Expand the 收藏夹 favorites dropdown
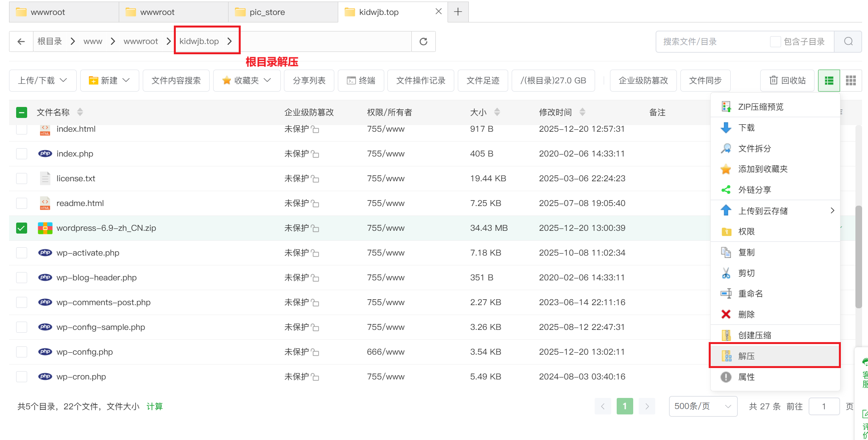This screenshot has height=440, width=868. [247, 80]
